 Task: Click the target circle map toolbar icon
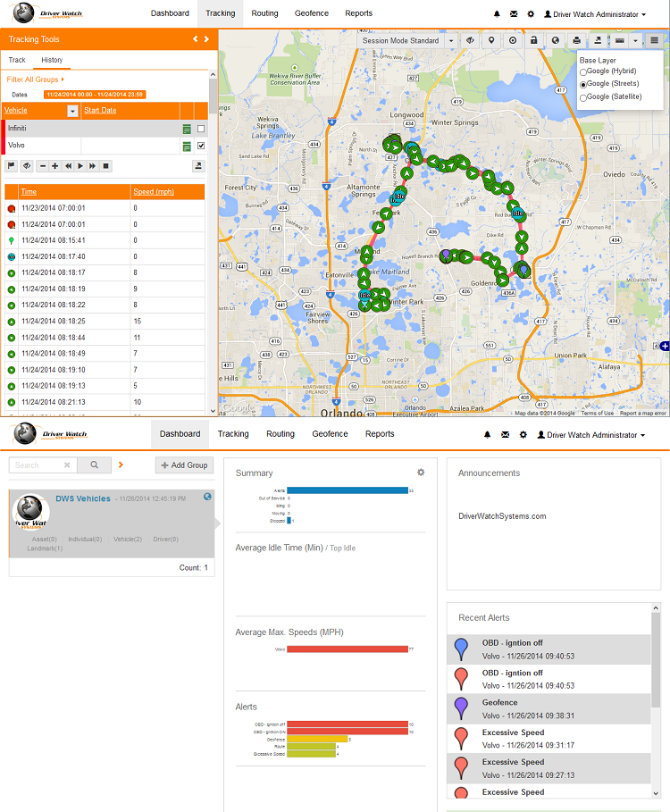[x=513, y=40]
